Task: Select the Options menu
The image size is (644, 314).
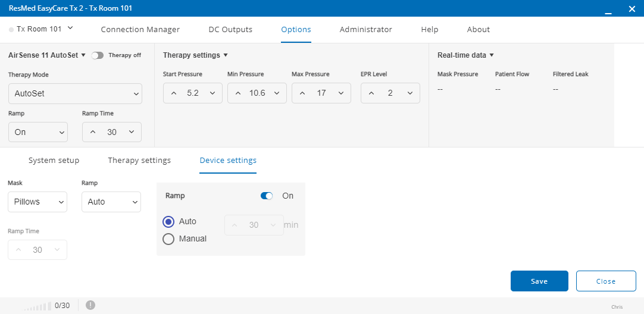Action: pos(296,30)
